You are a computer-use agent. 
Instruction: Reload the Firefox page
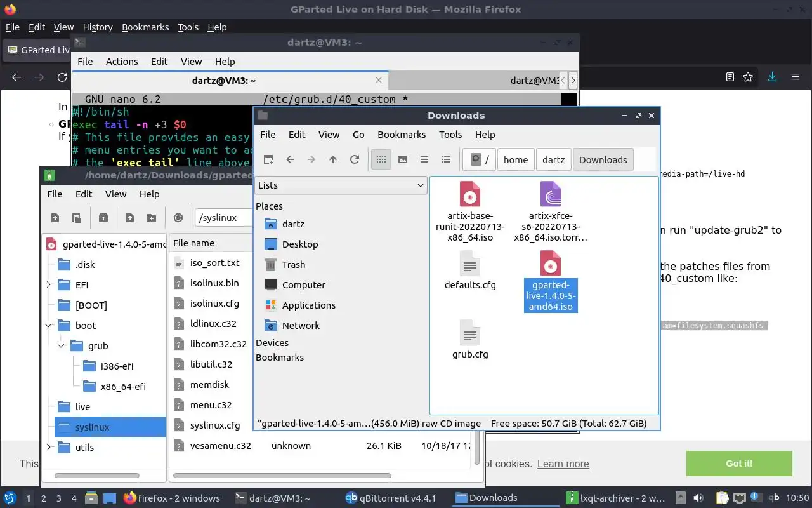pyautogui.click(x=62, y=77)
